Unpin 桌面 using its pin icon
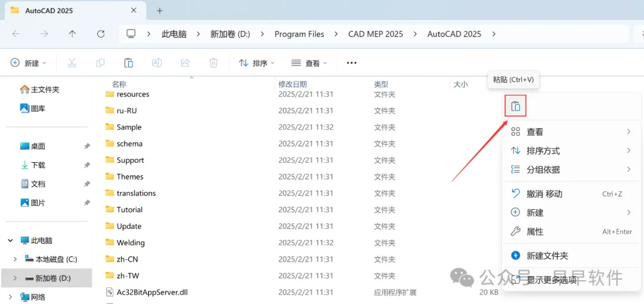 pos(86,146)
